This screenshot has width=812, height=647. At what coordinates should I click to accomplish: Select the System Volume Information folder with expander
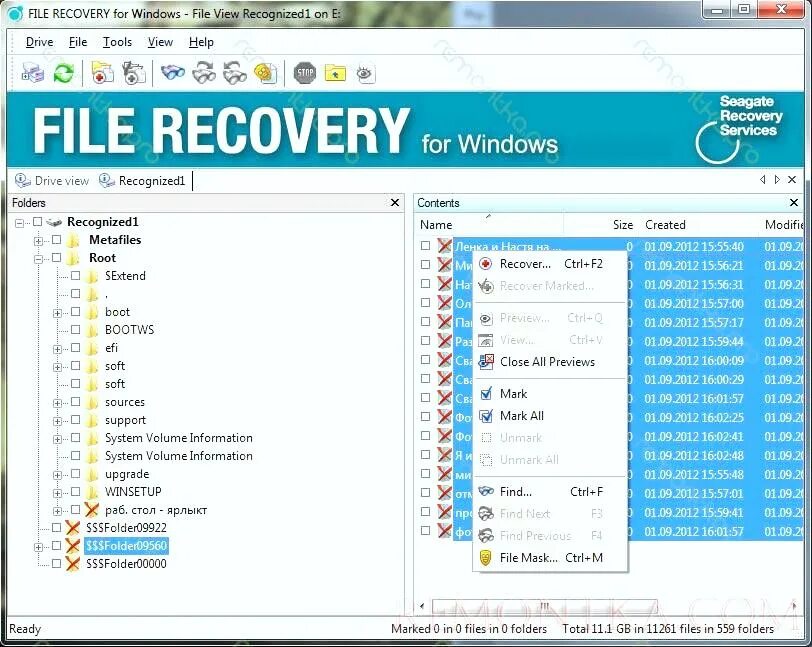pos(179,438)
